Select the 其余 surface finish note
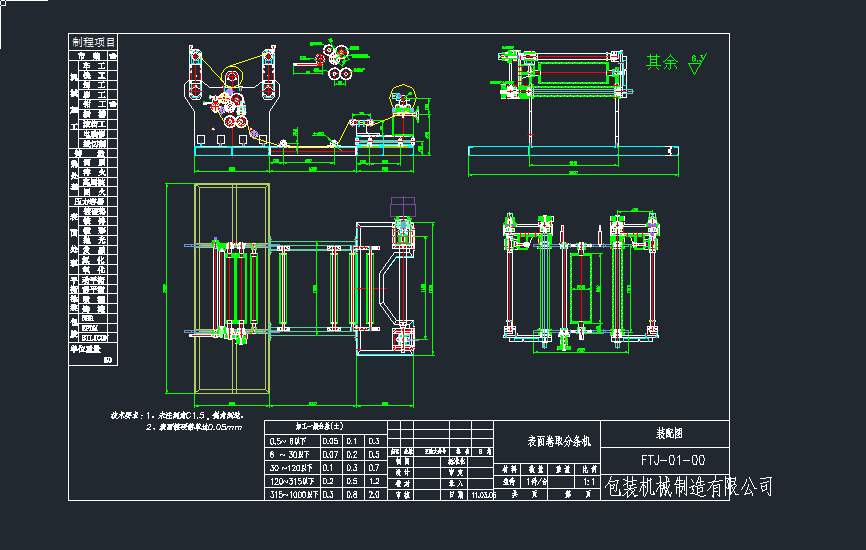This screenshot has height=550, width=866. [661, 62]
